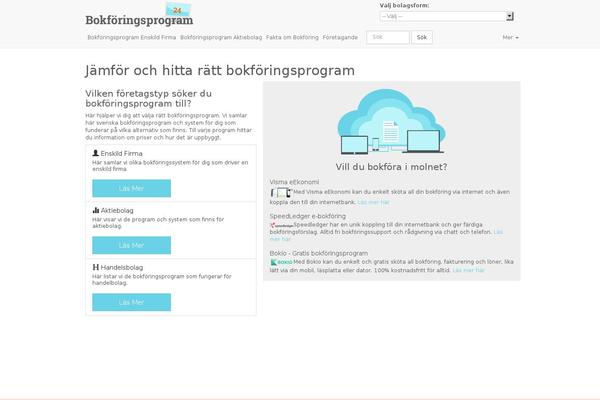Click Läs Mer under Aktiebolag
The image size is (600, 400).
click(x=132, y=245)
